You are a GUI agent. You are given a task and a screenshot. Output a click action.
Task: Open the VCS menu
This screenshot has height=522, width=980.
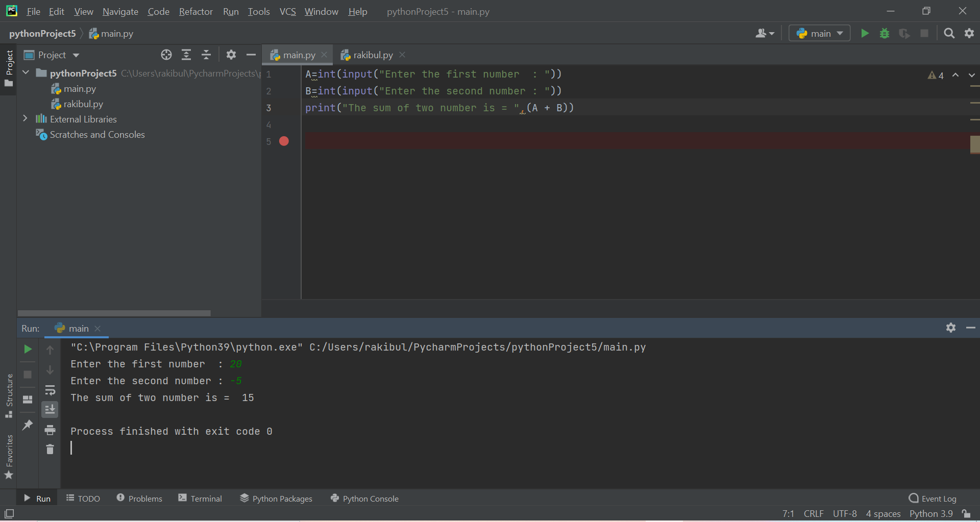(288, 11)
